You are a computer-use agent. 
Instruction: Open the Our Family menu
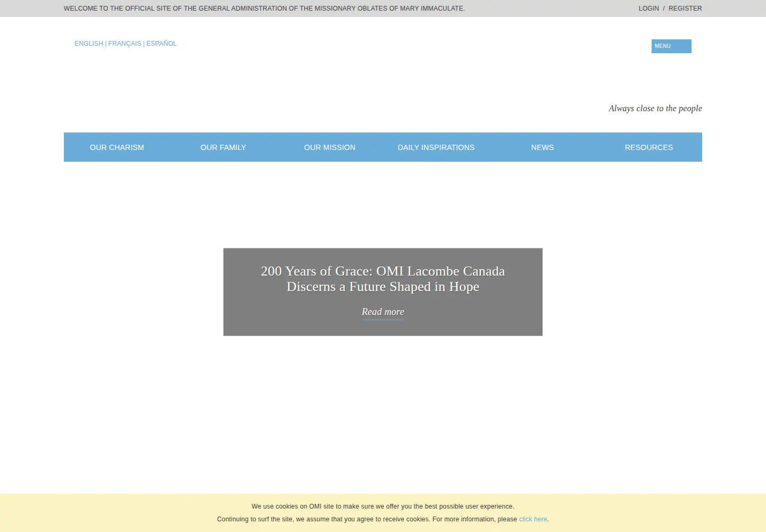click(223, 147)
